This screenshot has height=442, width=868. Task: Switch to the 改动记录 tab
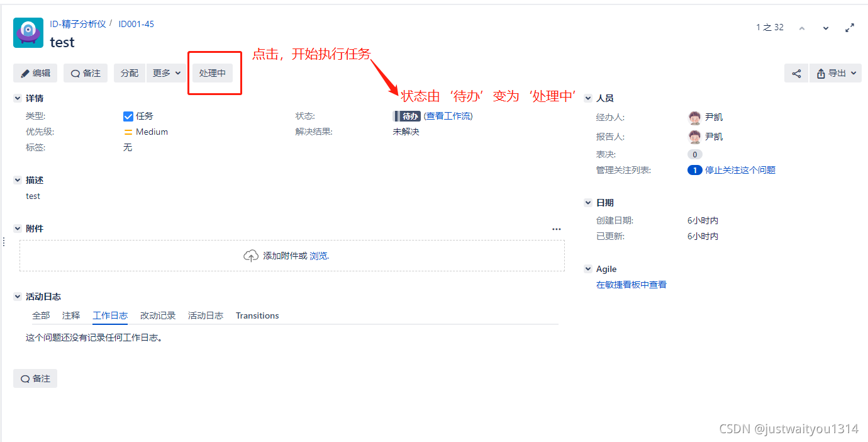coord(158,315)
